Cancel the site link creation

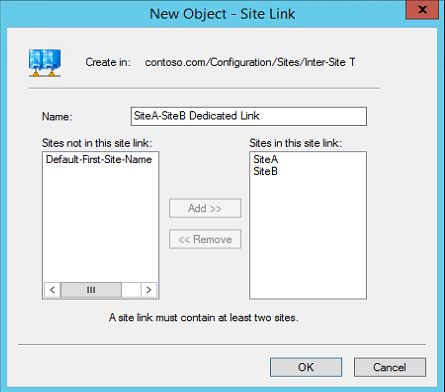coord(390,367)
